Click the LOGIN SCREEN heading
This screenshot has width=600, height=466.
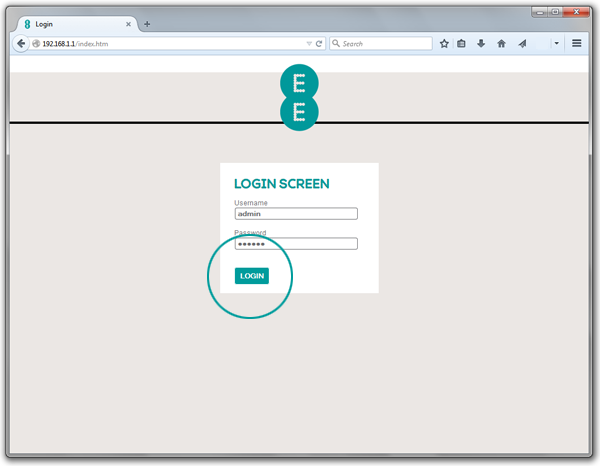pyautogui.click(x=282, y=184)
